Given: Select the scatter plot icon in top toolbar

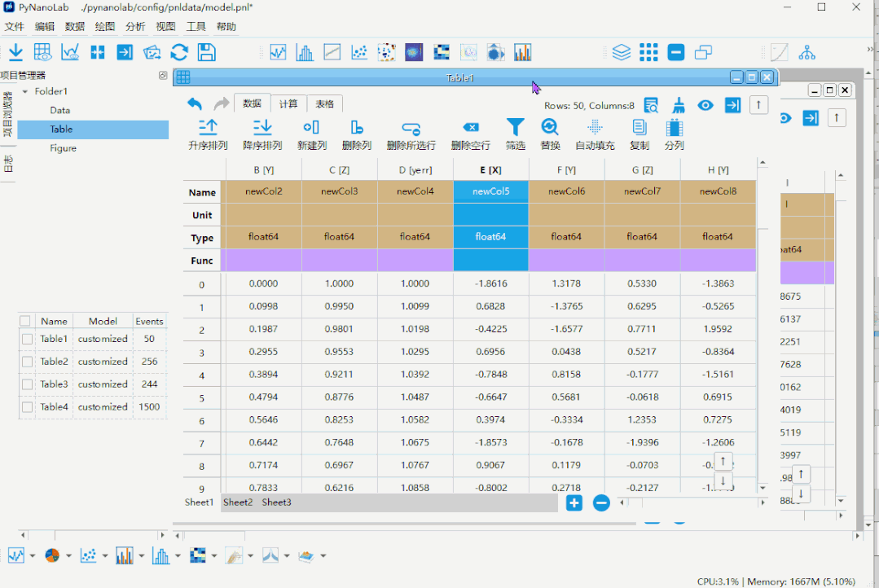Looking at the screenshot, I should point(359,53).
